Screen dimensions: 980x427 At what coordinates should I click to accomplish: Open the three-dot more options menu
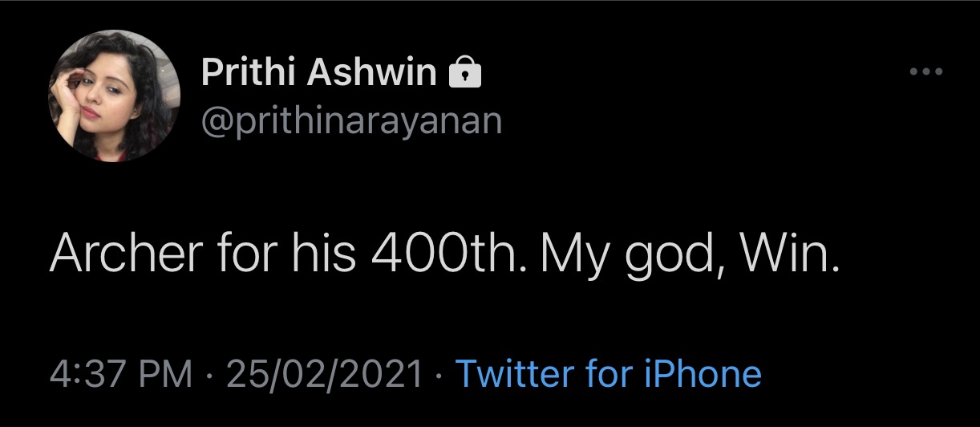[927, 72]
